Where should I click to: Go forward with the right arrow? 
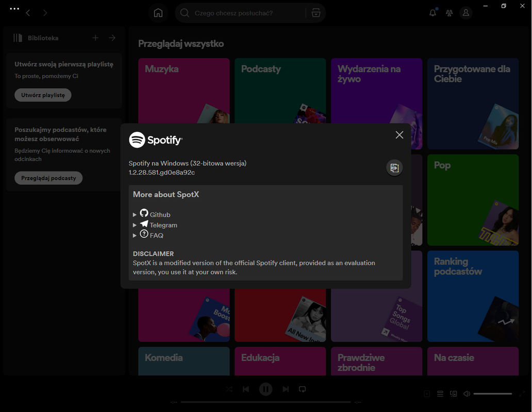[45, 13]
